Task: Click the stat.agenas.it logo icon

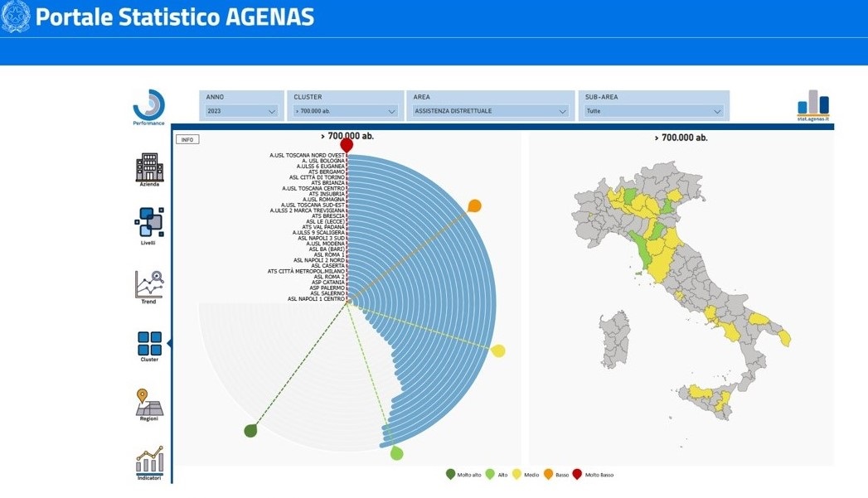Action: pos(812,105)
